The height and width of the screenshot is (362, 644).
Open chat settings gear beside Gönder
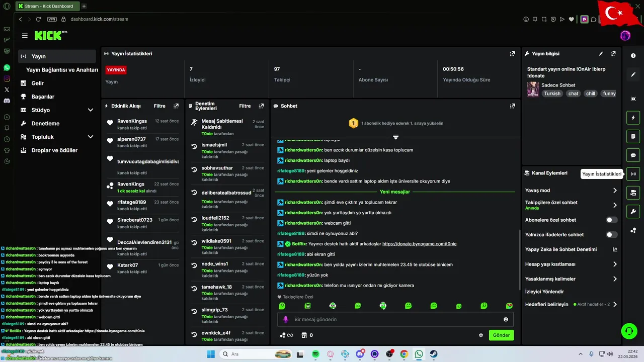[x=481, y=335]
